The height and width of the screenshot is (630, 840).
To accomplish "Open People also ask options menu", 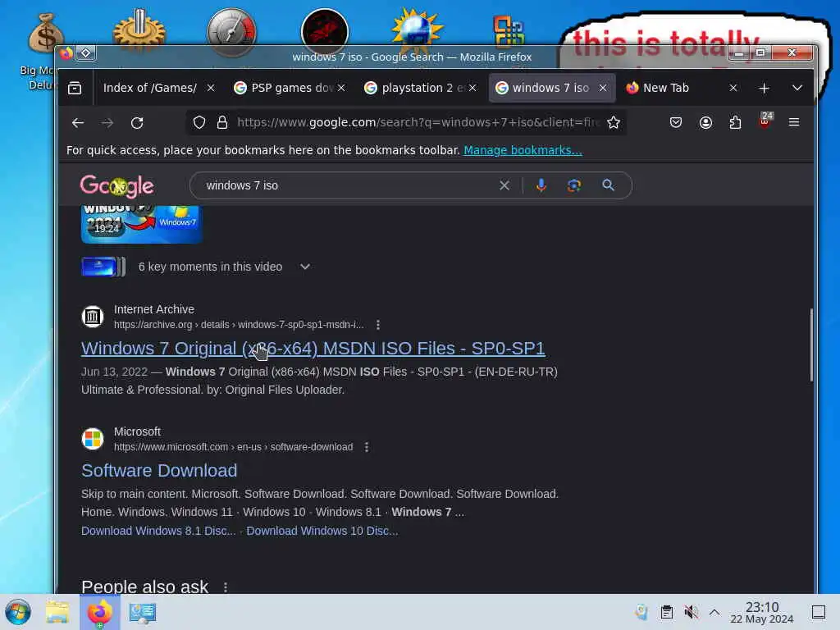I will [226, 587].
